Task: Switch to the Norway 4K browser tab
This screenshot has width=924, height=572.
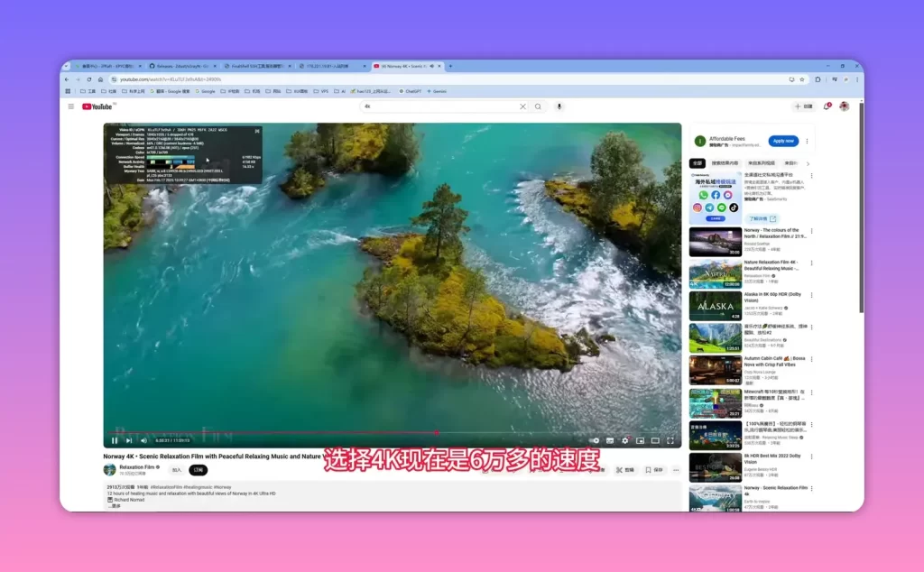Action: tap(403, 66)
